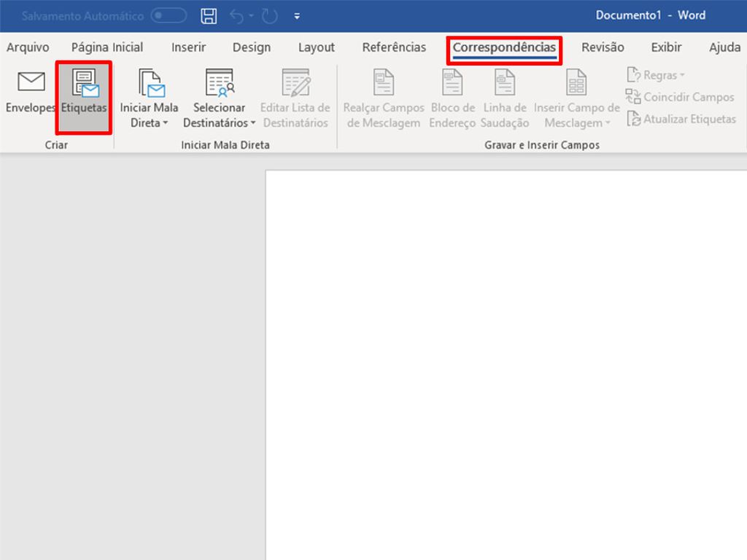Open the Arquivo tab

coord(28,47)
